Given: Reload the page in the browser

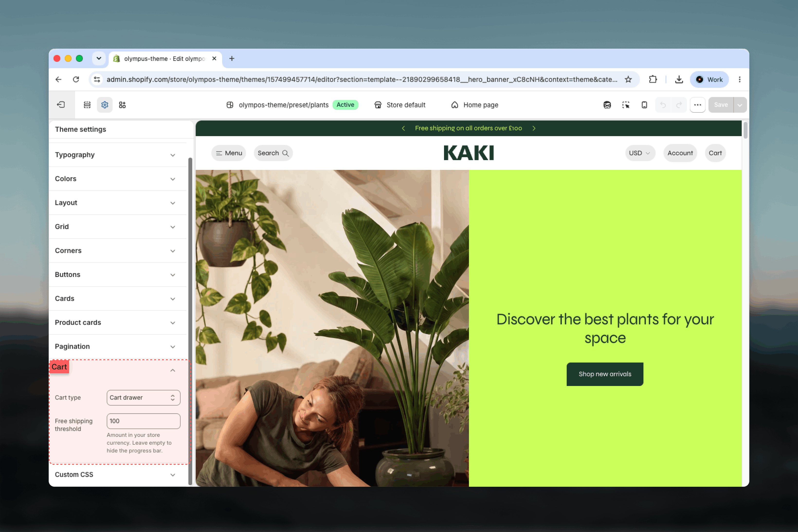Looking at the screenshot, I should (x=76, y=79).
